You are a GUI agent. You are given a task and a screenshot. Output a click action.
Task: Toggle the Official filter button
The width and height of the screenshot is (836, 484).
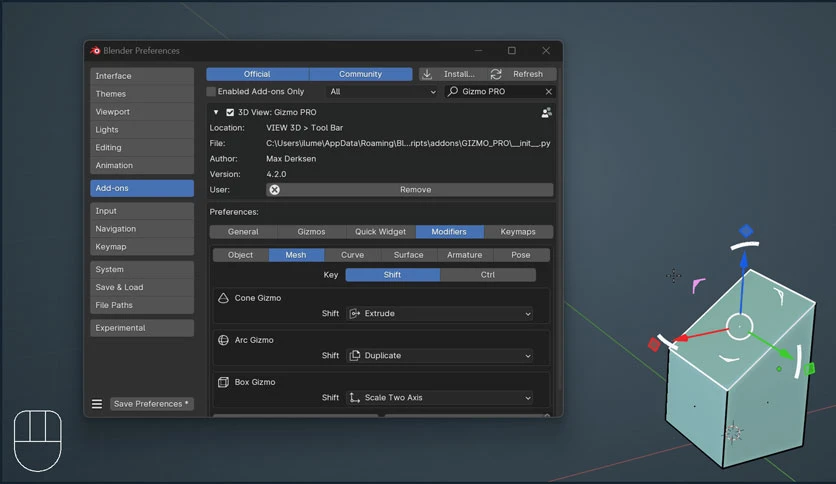tap(258, 74)
